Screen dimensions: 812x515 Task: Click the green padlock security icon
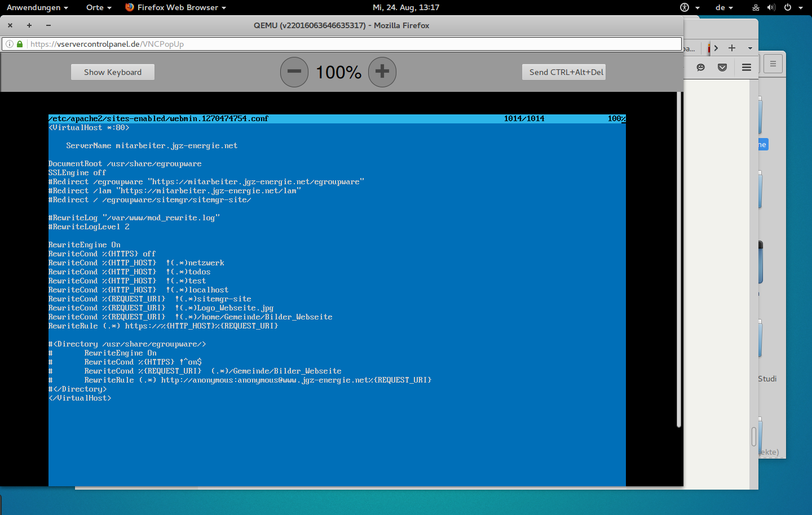click(20, 44)
